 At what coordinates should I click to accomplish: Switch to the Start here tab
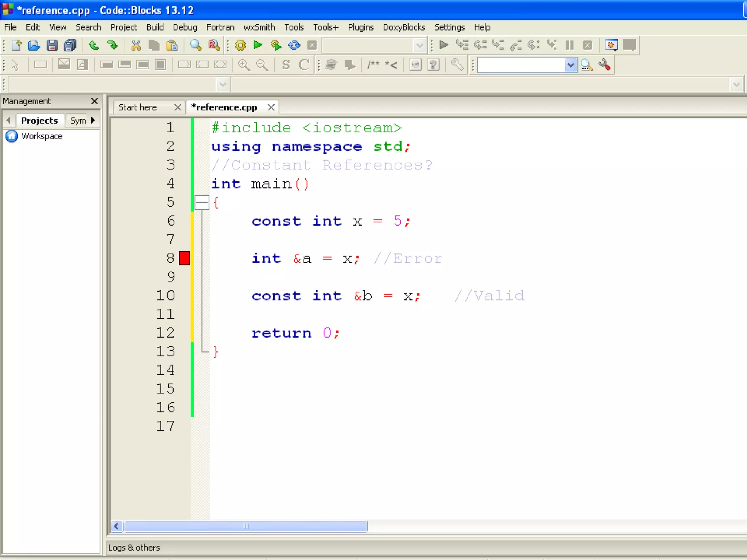(x=138, y=107)
